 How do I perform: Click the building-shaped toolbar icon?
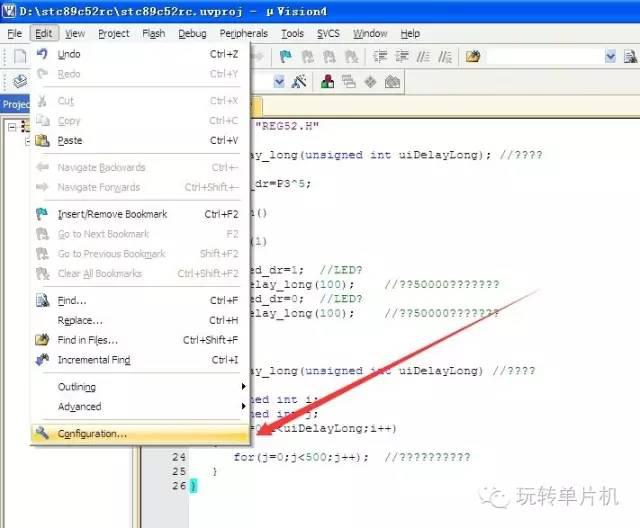click(x=392, y=82)
